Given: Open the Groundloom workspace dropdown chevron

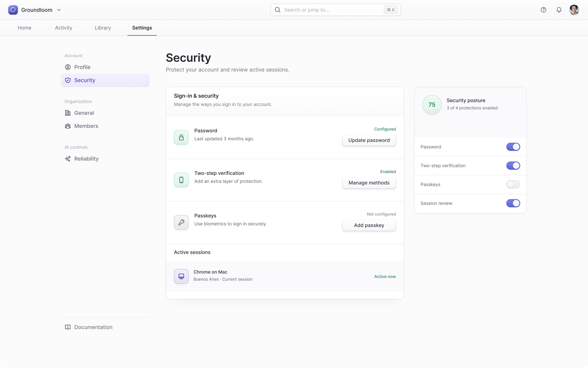Looking at the screenshot, I should pos(59,10).
